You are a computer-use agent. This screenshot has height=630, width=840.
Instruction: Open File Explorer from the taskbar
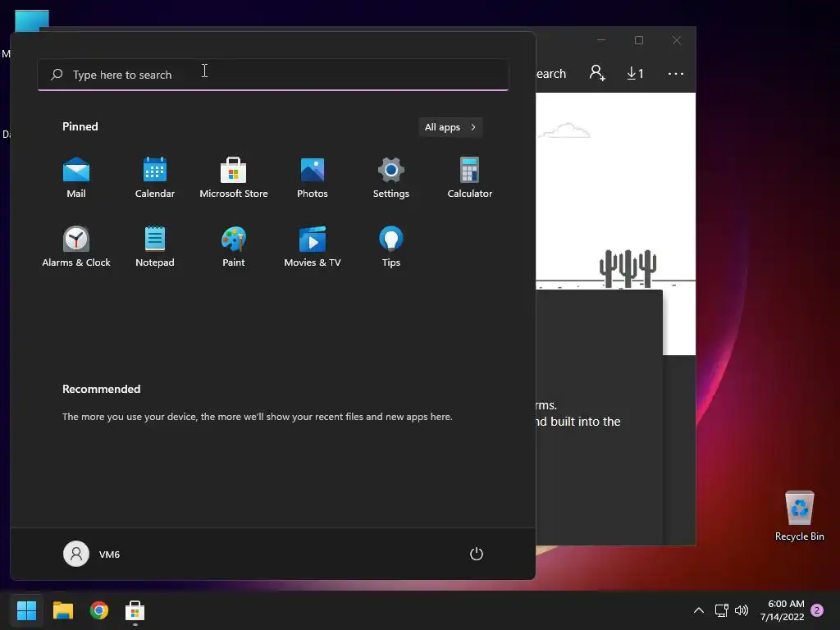(62, 610)
